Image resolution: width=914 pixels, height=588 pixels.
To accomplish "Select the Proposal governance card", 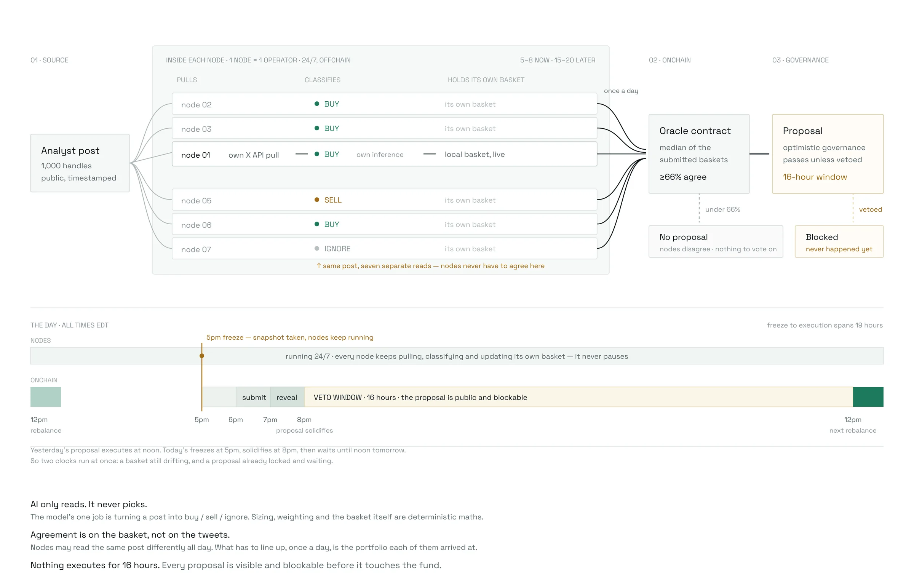I will point(827,154).
